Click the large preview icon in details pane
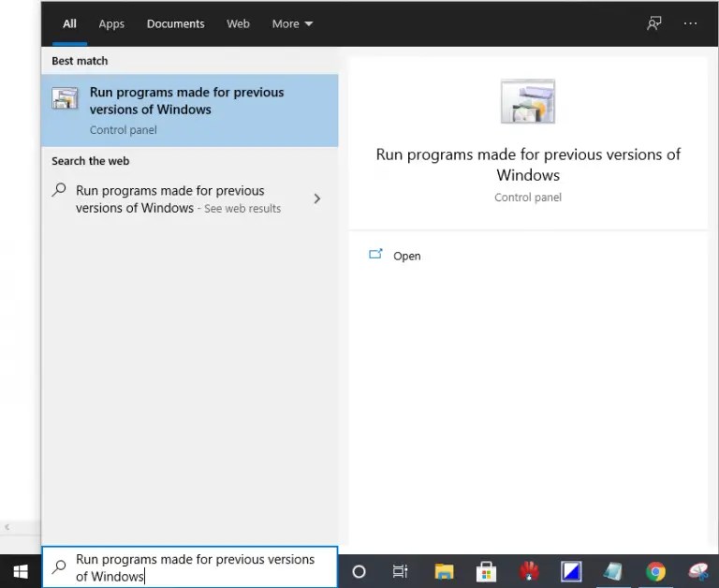Image resolution: width=719 pixels, height=588 pixels. point(528,101)
